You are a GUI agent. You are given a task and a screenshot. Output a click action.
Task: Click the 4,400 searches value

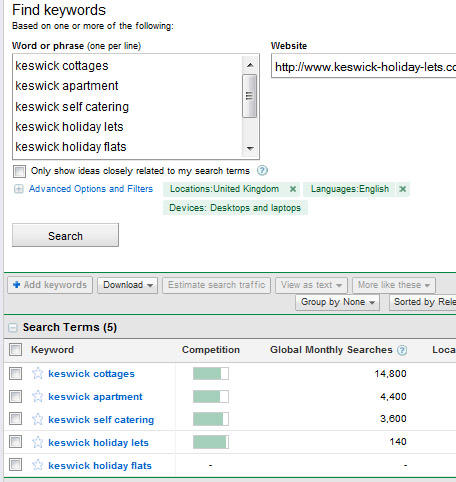393,396
